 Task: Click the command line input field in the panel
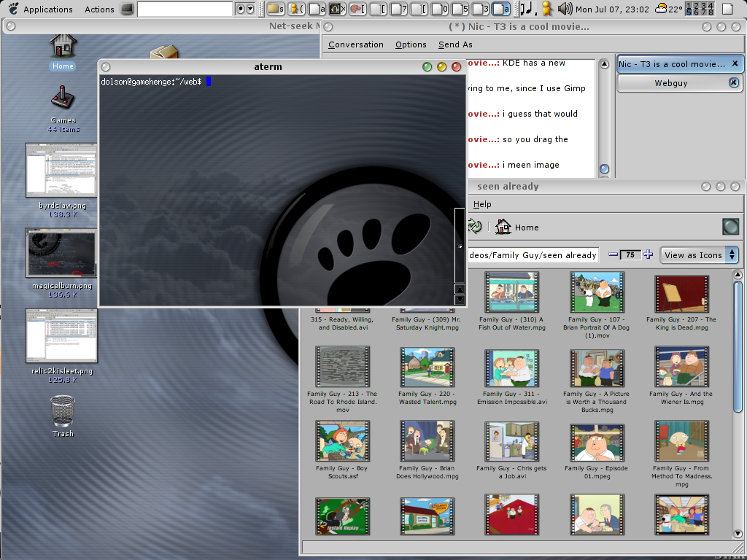[185, 9]
